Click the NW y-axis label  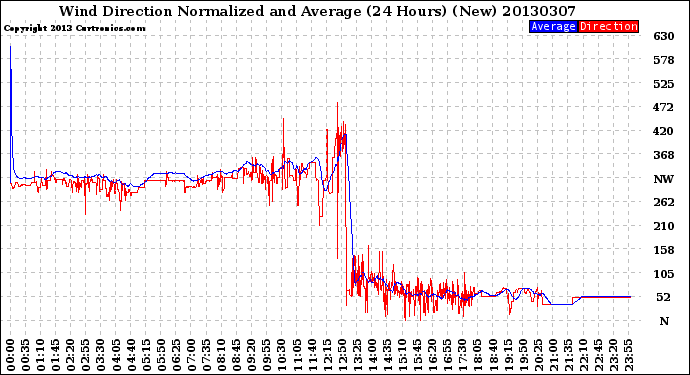[x=664, y=179]
